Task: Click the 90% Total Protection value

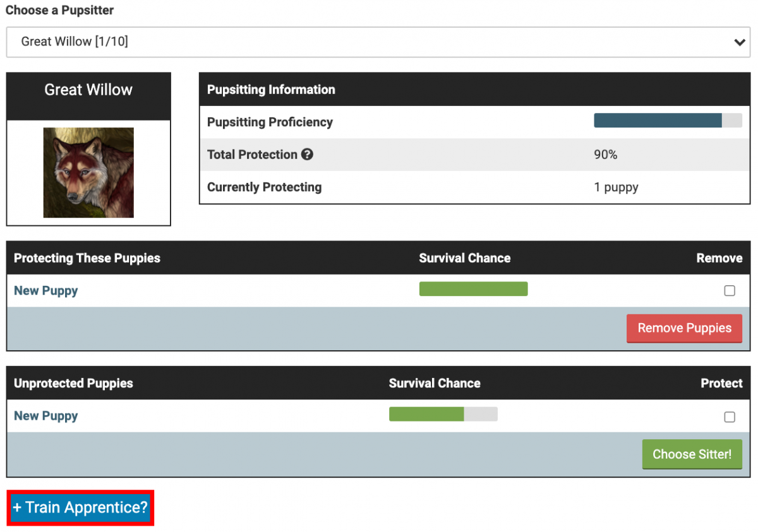Action: click(x=605, y=155)
